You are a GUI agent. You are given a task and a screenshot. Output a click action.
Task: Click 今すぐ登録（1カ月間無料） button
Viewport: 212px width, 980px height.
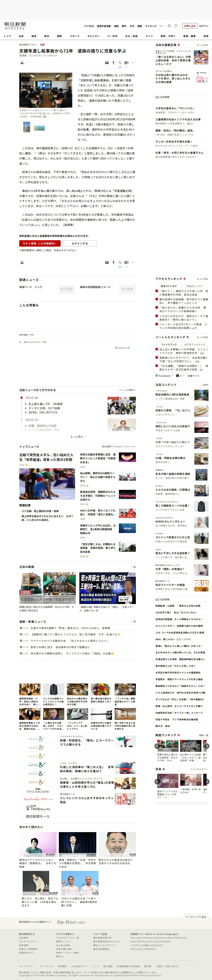point(39,243)
